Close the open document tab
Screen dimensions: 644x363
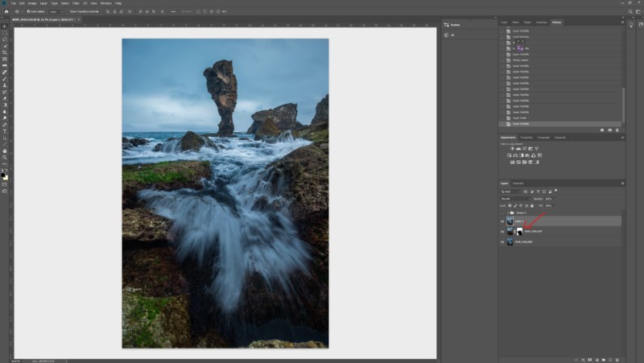(79, 19)
